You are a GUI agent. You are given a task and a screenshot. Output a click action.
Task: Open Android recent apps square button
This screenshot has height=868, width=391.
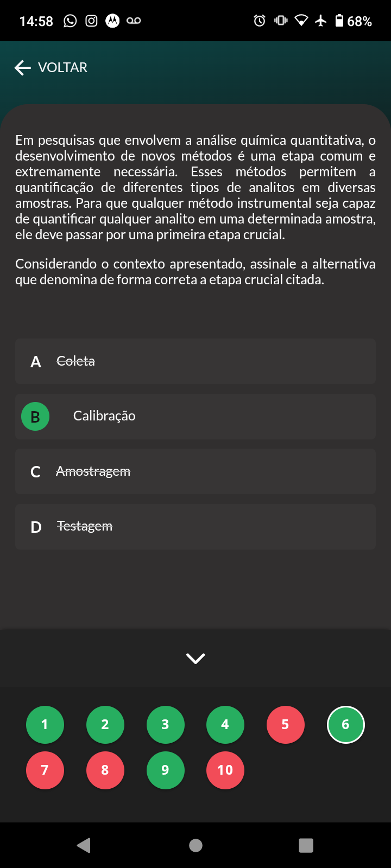(306, 845)
